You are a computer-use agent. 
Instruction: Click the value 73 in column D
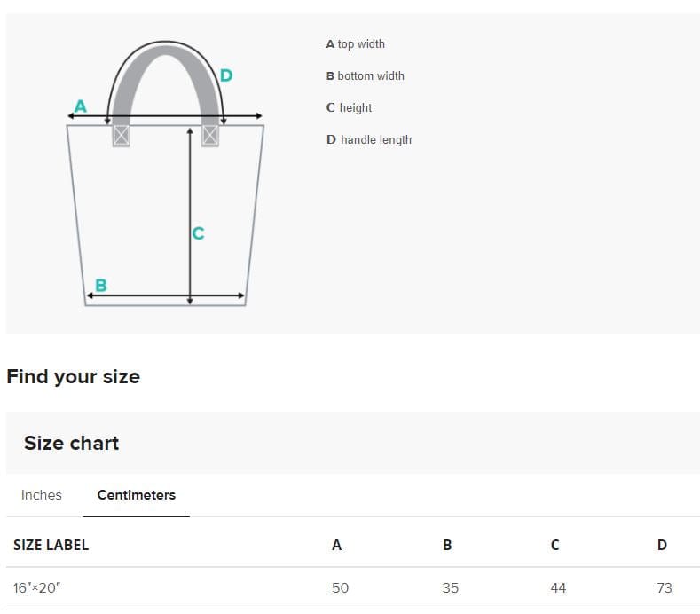pyautogui.click(x=664, y=587)
